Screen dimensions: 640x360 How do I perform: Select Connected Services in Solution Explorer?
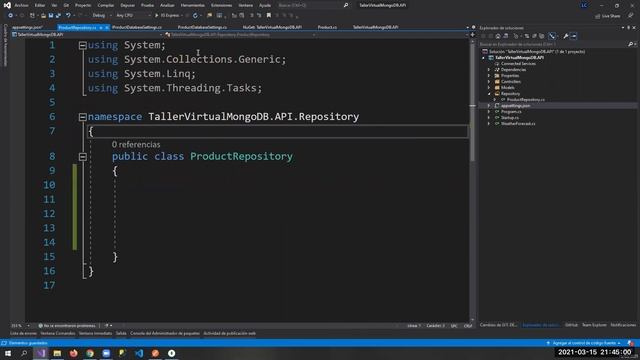(x=518, y=64)
